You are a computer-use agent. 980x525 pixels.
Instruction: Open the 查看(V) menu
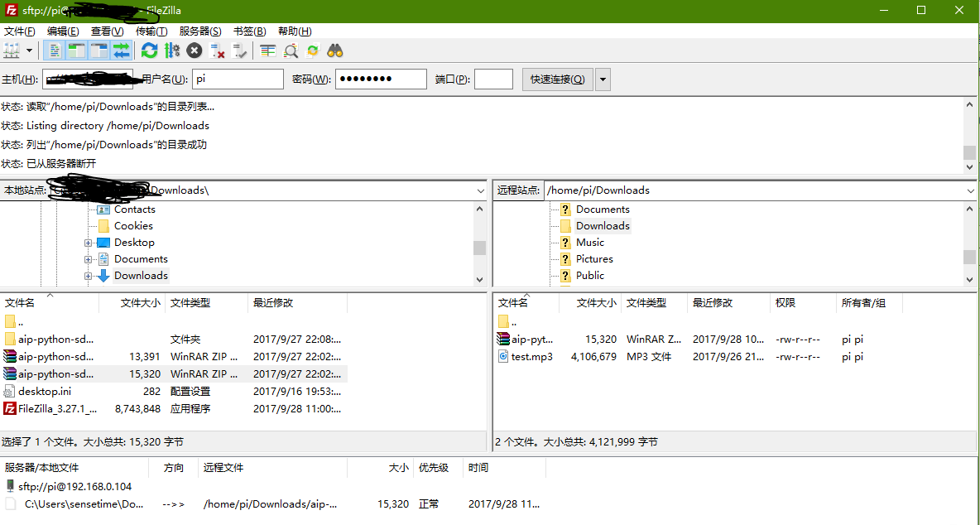(x=107, y=31)
